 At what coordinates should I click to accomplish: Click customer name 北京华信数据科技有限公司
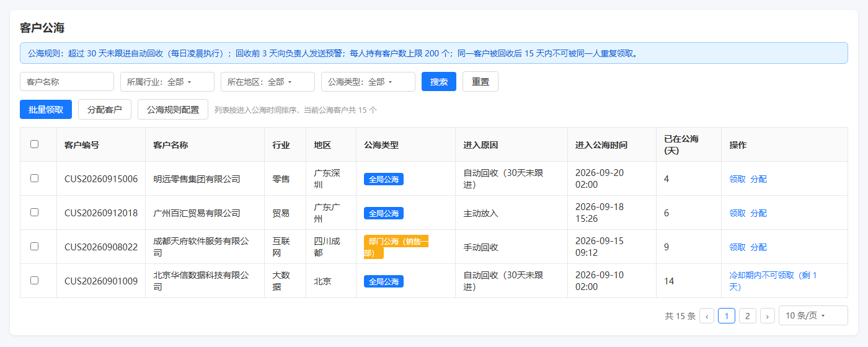(201, 281)
